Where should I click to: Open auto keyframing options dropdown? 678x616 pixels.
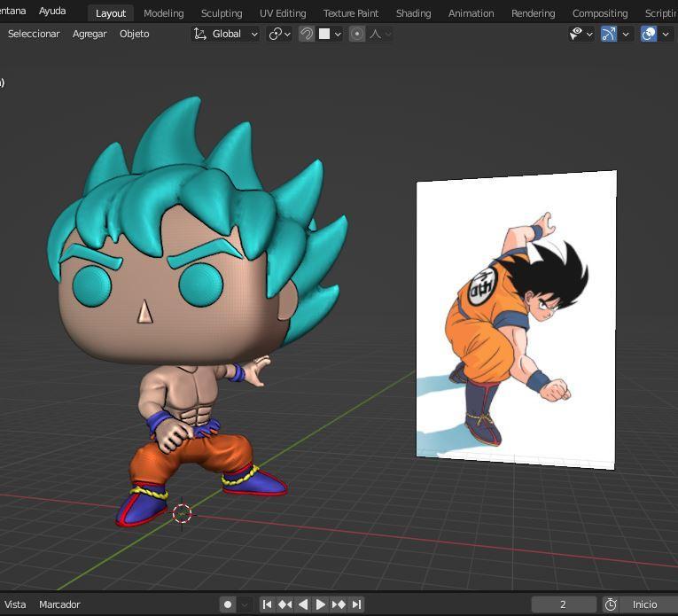coord(245,604)
